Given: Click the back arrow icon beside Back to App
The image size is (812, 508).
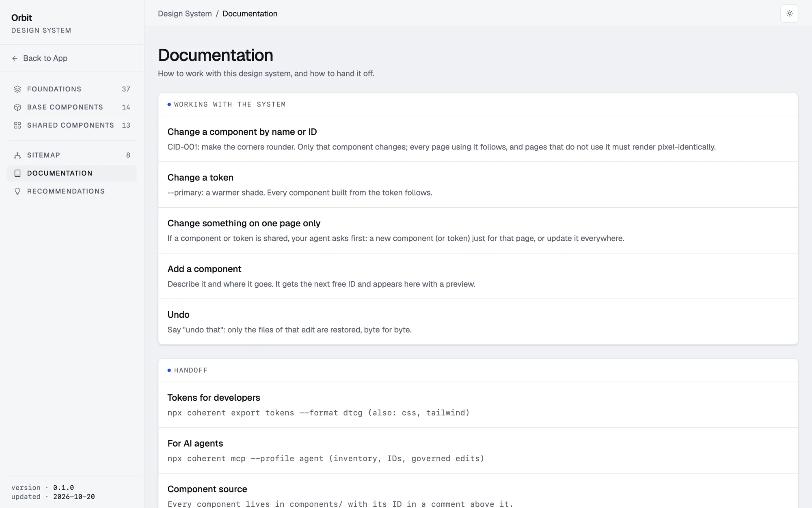Looking at the screenshot, I should [15, 59].
